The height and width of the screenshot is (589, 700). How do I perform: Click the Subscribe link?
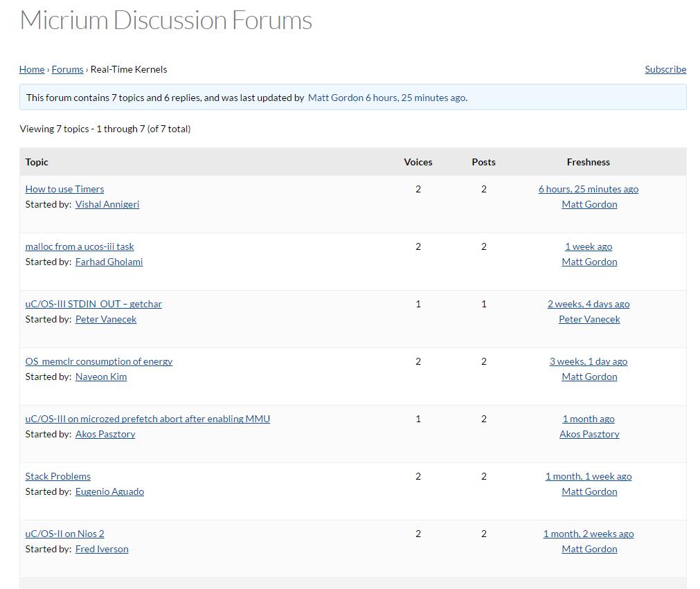(665, 69)
